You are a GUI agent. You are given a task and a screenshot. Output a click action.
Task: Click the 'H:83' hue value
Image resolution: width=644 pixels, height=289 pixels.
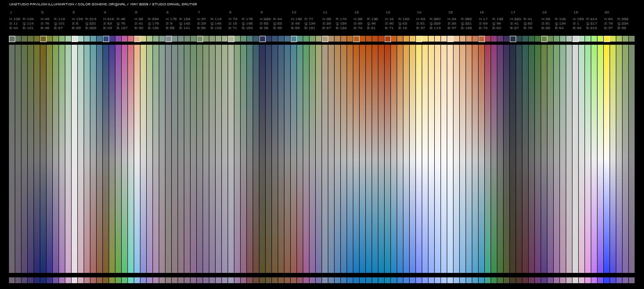(546, 19)
